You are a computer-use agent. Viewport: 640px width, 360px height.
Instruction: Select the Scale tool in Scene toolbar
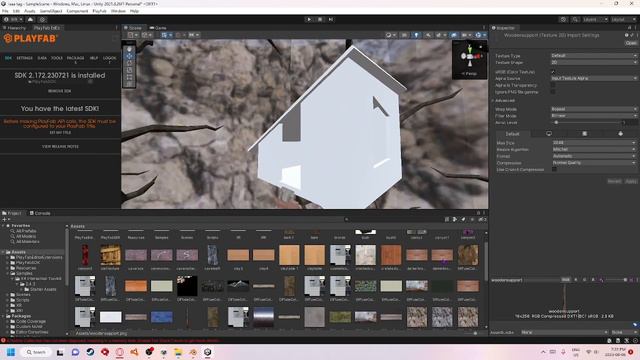130,70
